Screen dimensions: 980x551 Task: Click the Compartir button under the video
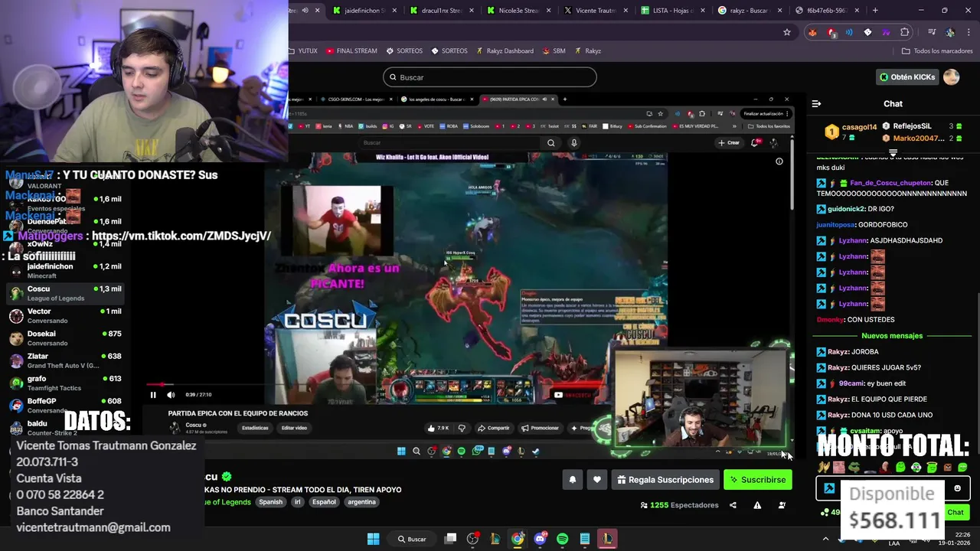tap(493, 428)
